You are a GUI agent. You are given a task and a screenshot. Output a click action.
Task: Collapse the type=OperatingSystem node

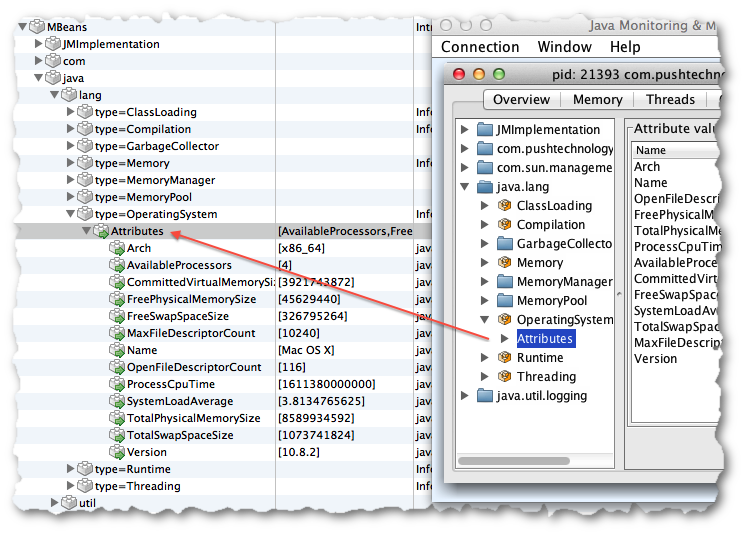point(71,214)
